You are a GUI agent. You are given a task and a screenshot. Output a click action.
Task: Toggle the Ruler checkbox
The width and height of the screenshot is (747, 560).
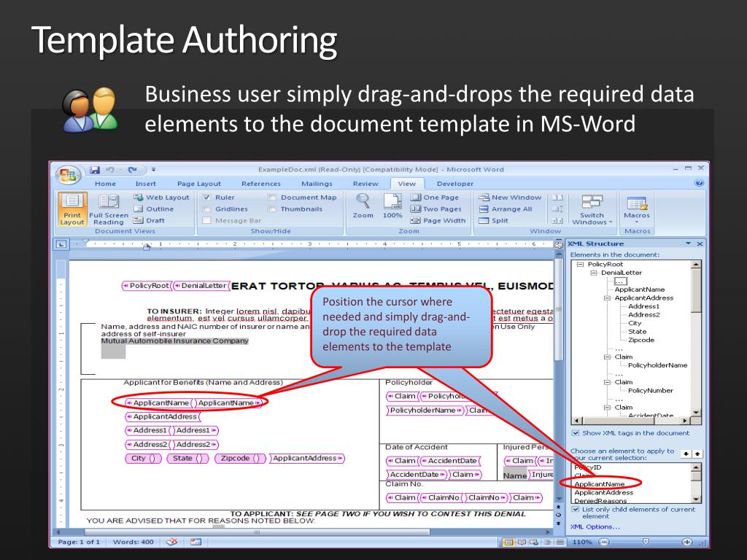pyautogui.click(x=206, y=197)
